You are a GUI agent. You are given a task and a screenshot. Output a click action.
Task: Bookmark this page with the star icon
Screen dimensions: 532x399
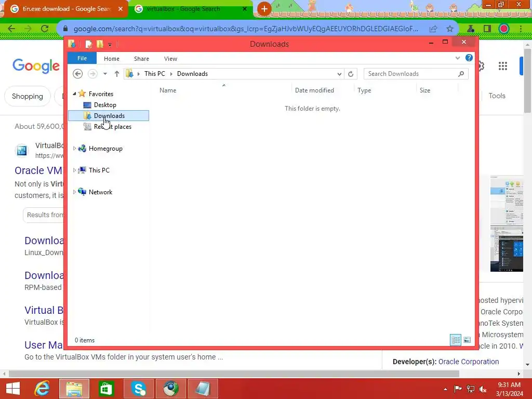click(x=450, y=29)
